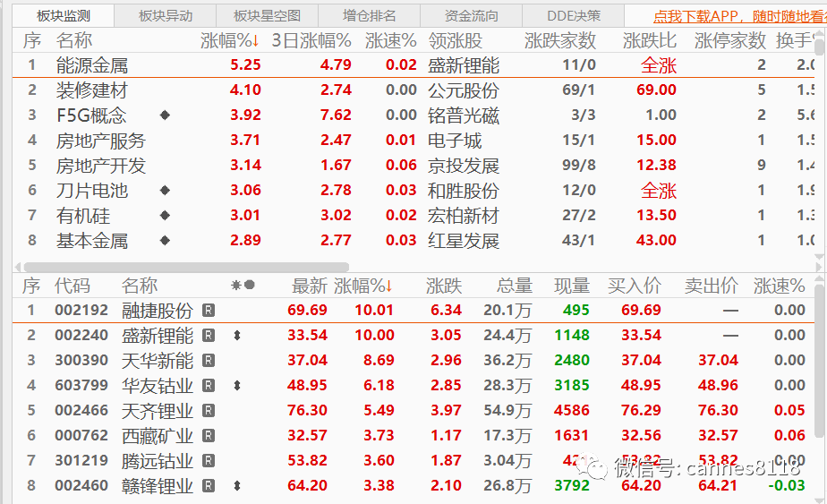Open the DDE决策 tab
The image size is (827, 504).
574,16
